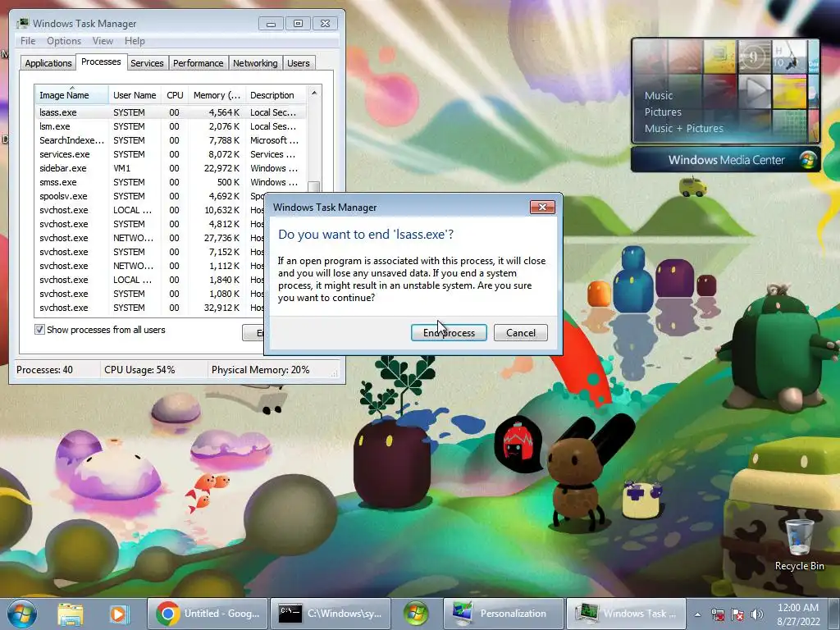Screen dimensions: 840x630
Task: Open Windows Explorer from the taskbar
Action: click(71, 614)
